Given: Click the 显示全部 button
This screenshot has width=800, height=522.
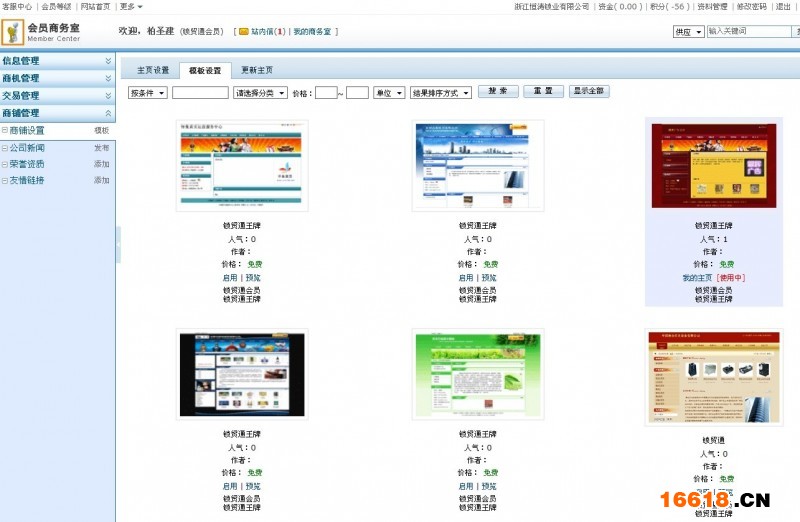Looking at the screenshot, I should pos(589,92).
